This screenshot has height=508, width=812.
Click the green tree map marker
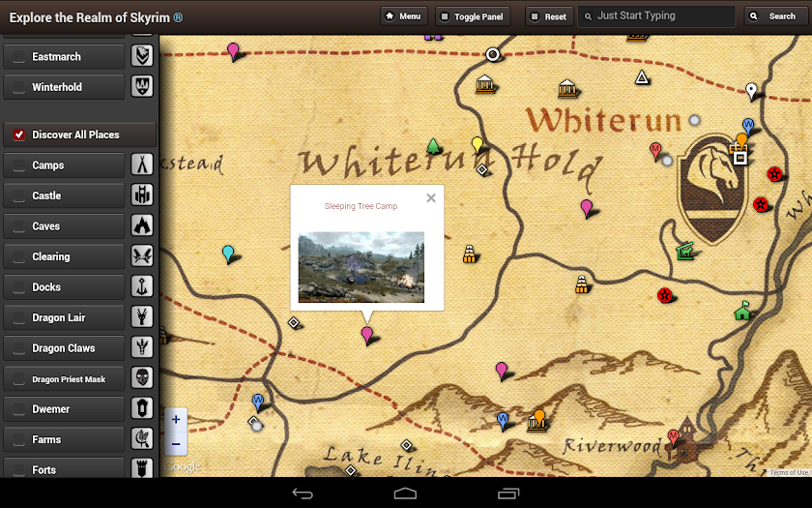coord(433,147)
